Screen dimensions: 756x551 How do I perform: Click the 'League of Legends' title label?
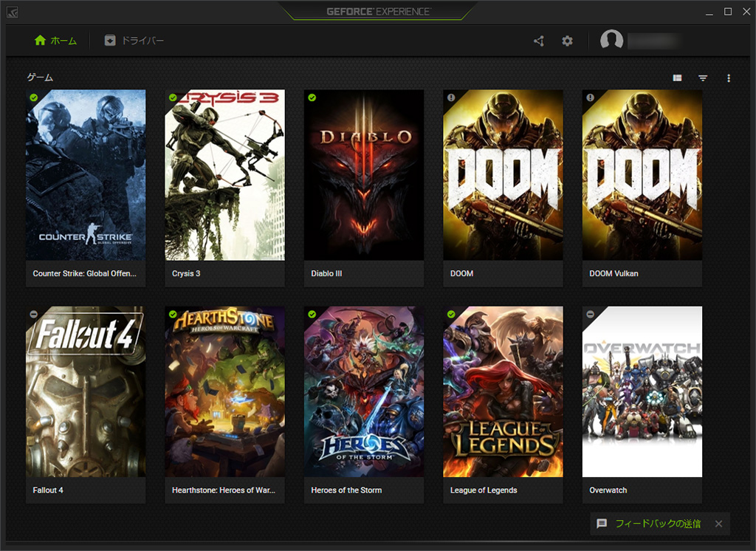click(484, 490)
